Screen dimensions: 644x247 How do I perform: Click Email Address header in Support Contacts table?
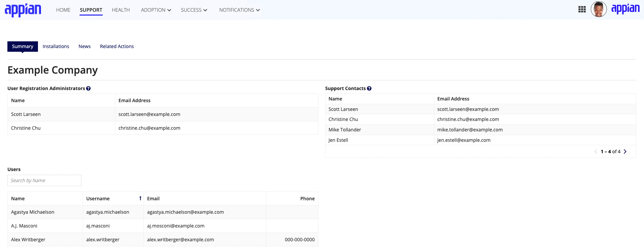tap(453, 99)
